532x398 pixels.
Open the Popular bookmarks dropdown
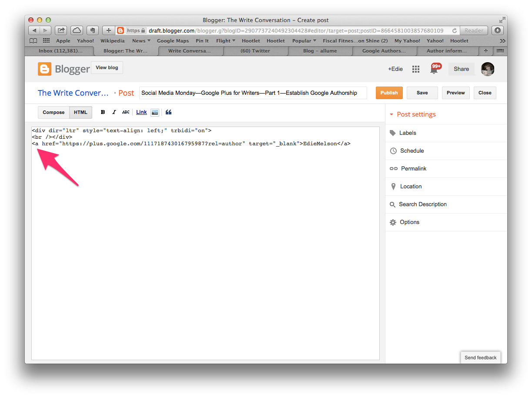[x=304, y=41]
